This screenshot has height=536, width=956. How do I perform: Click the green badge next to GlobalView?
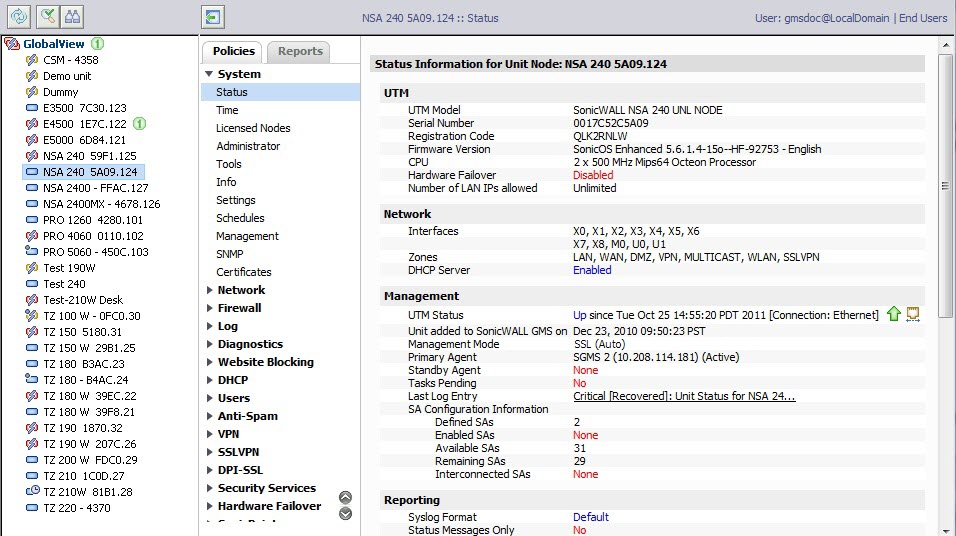coord(98,44)
